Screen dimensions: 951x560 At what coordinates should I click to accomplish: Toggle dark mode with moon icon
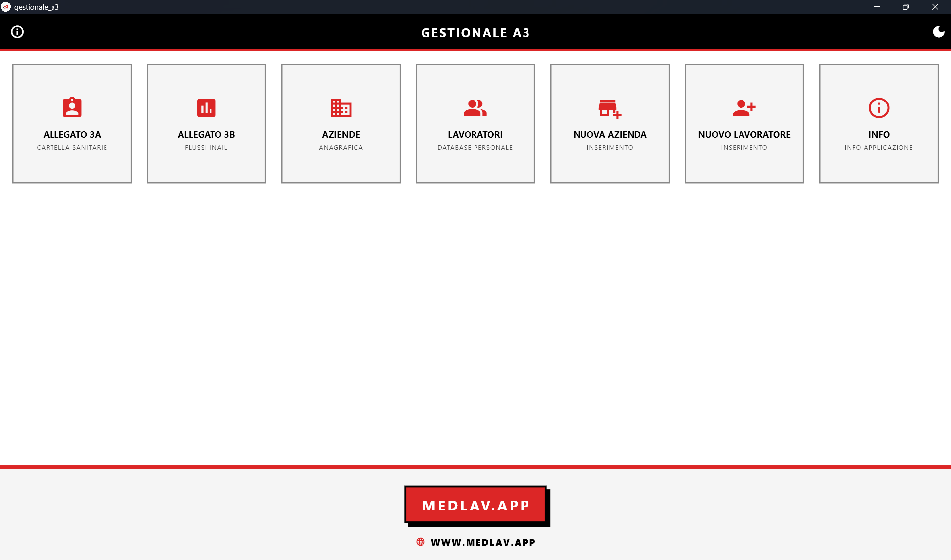pos(938,32)
